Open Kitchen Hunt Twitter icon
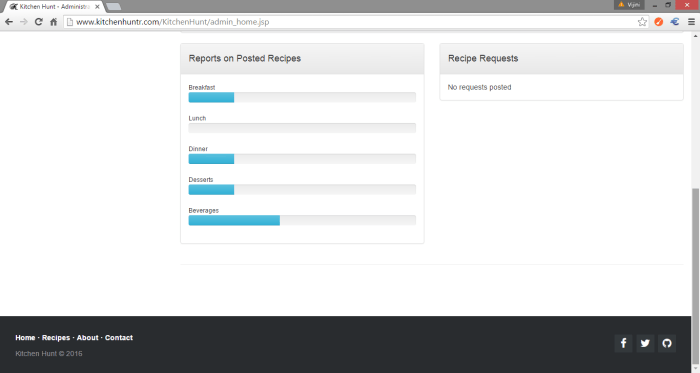700x373 pixels. pos(645,343)
